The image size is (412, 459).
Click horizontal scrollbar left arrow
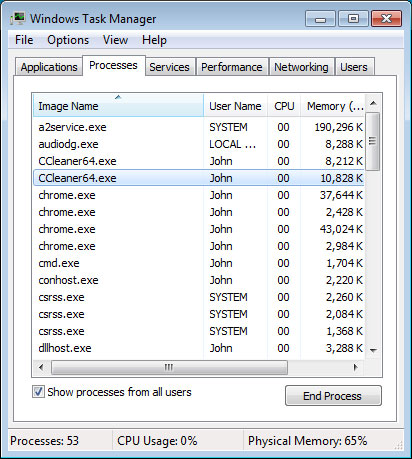(x=41, y=367)
